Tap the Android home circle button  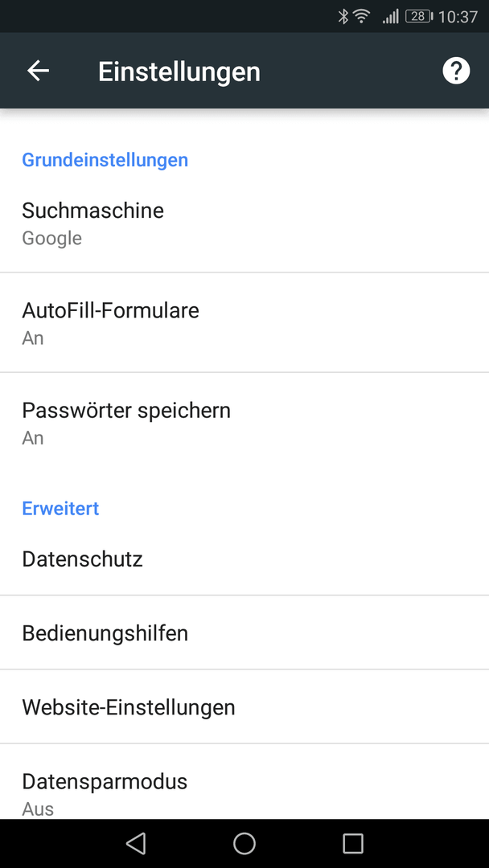pyautogui.click(x=244, y=843)
